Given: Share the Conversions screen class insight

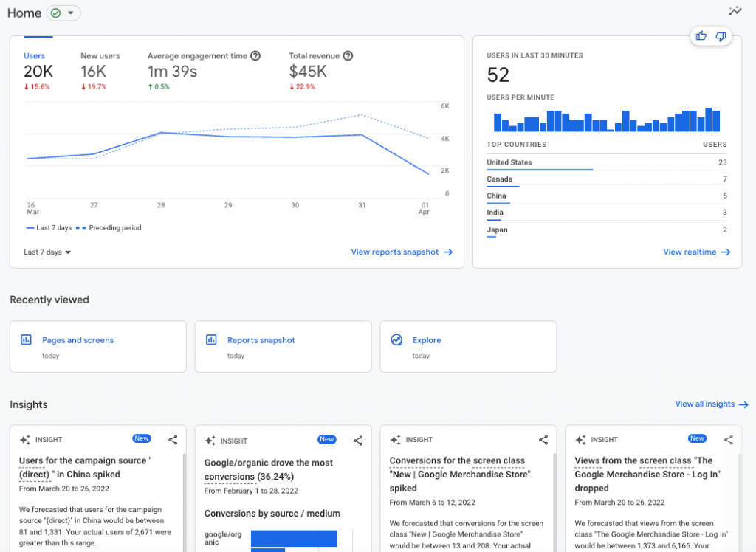Looking at the screenshot, I should click(543, 440).
